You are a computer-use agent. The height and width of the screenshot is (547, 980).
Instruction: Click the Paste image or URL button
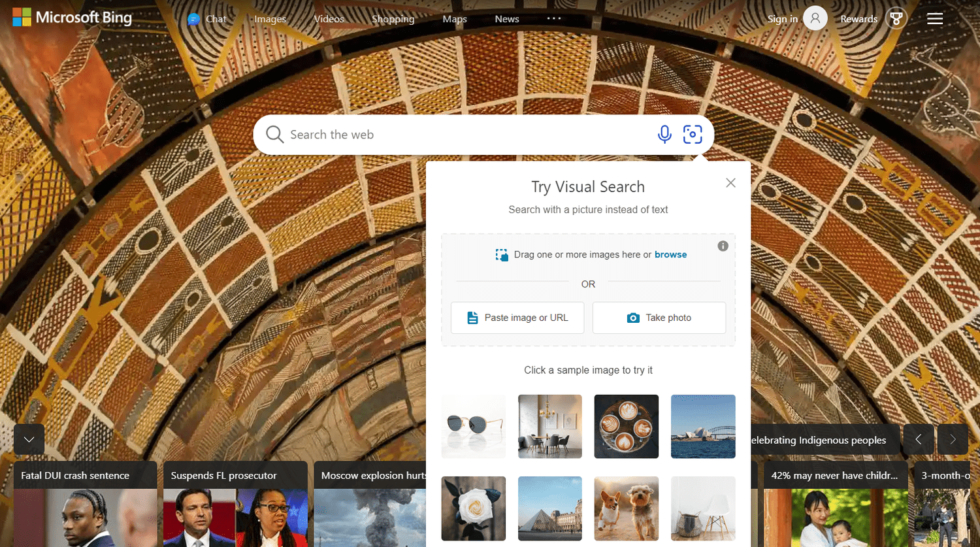[x=517, y=318]
